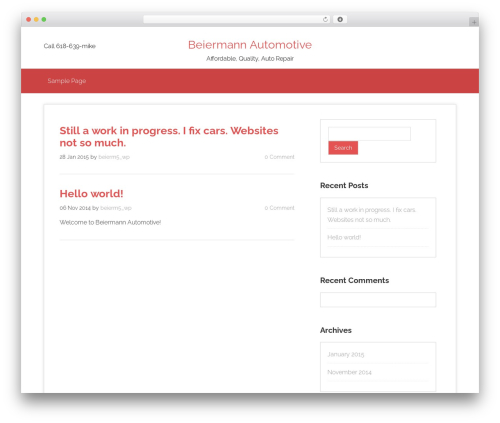The image size is (500, 423).
Task: Focus the browser address bar
Action: tap(237, 19)
